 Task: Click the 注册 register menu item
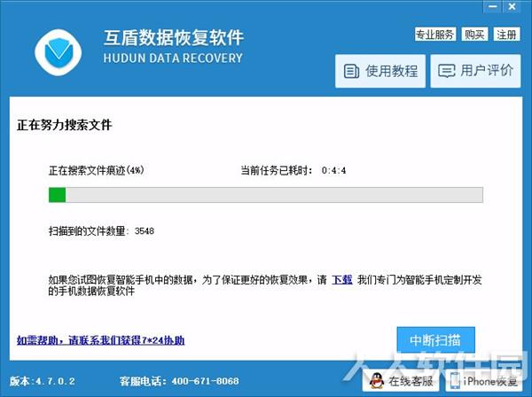[506, 35]
